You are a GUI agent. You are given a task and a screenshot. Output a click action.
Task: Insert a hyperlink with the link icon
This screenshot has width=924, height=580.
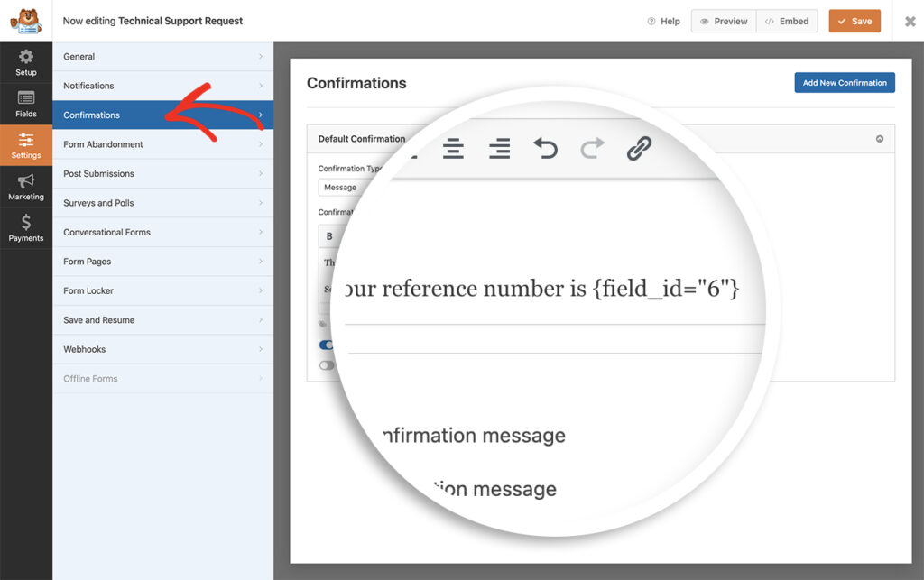tap(639, 147)
